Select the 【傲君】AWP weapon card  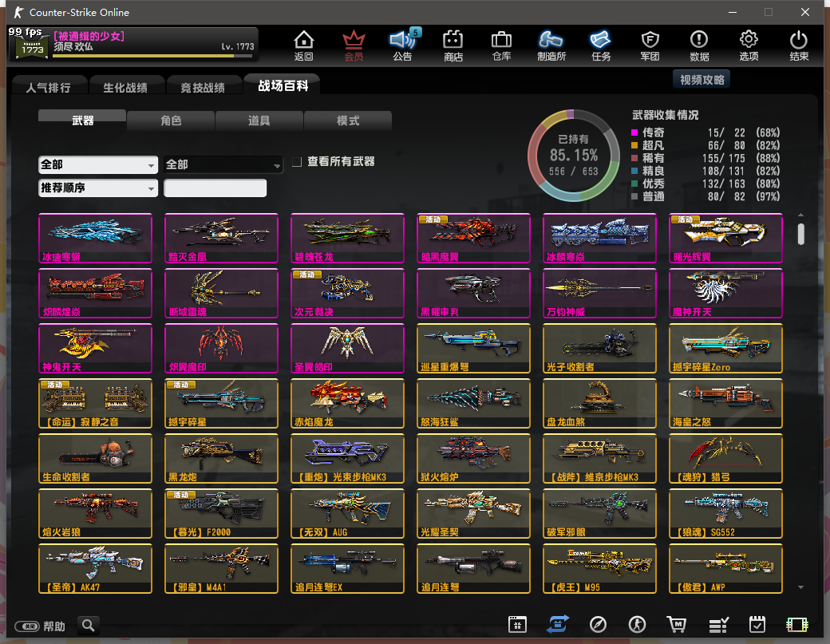coord(725,568)
